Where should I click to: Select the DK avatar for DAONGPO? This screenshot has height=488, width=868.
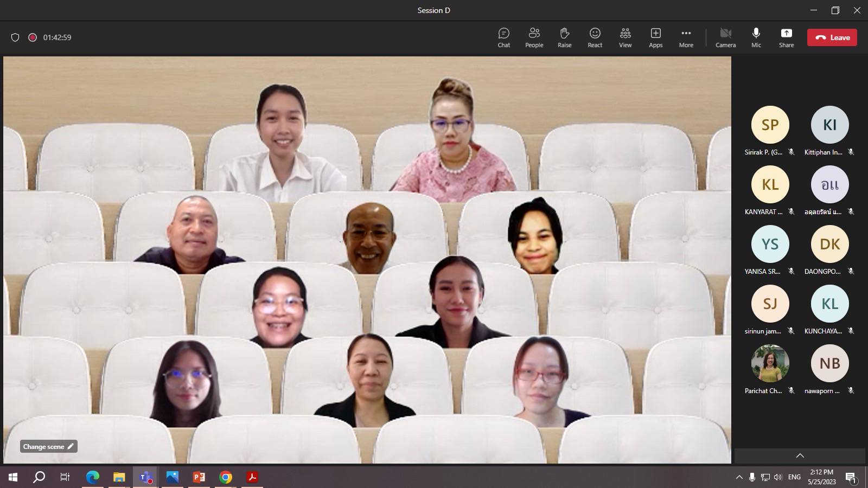click(x=829, y=244)
